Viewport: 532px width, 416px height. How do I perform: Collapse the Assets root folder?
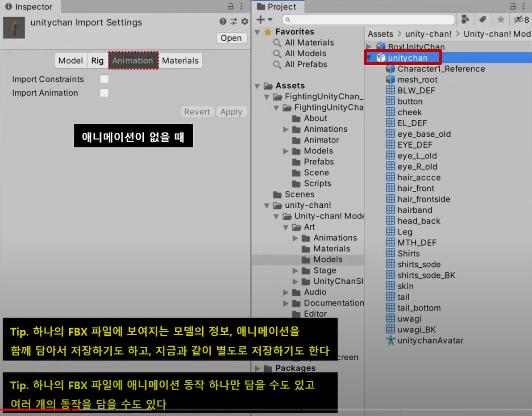[x=257, y=86]
